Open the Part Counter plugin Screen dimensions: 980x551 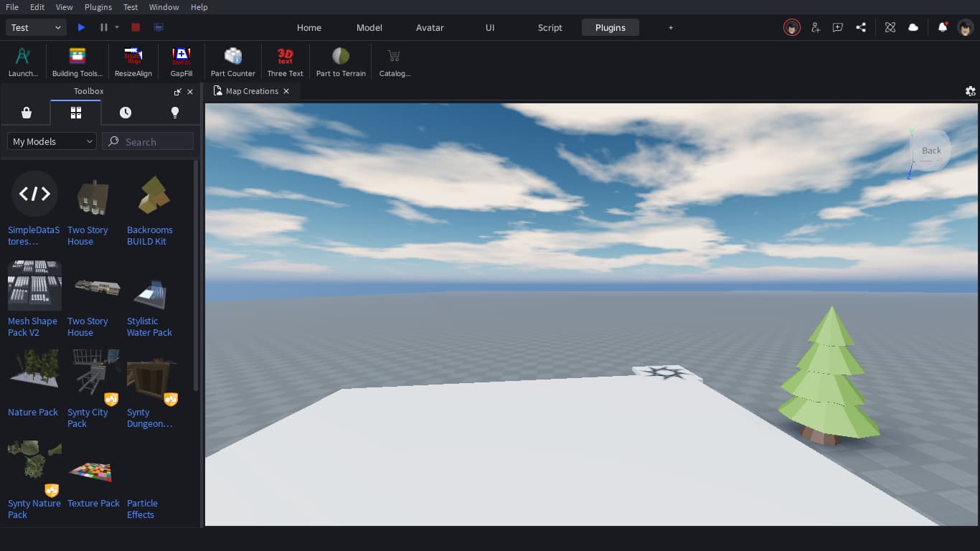[233, 62]
